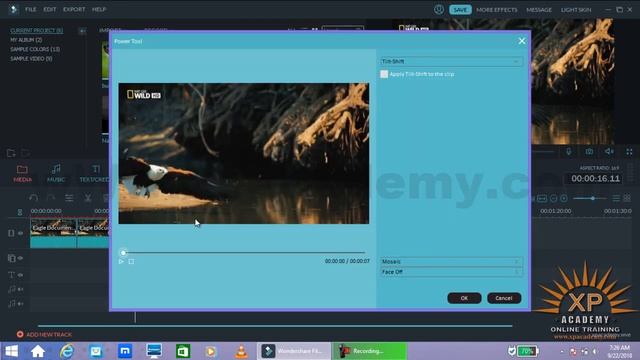640x360 pixels.
Task: Click the first music track icon
Action: tap(11, 289)
